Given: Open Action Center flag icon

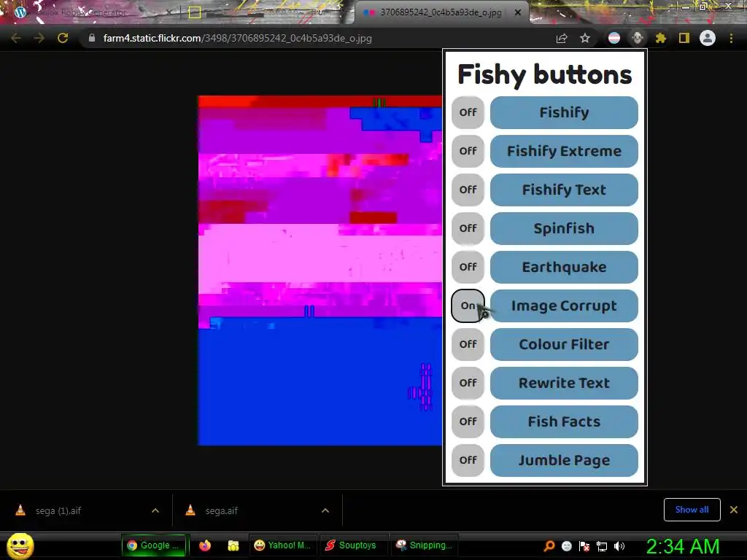Looking at the screenshot, I should (584, 546).
